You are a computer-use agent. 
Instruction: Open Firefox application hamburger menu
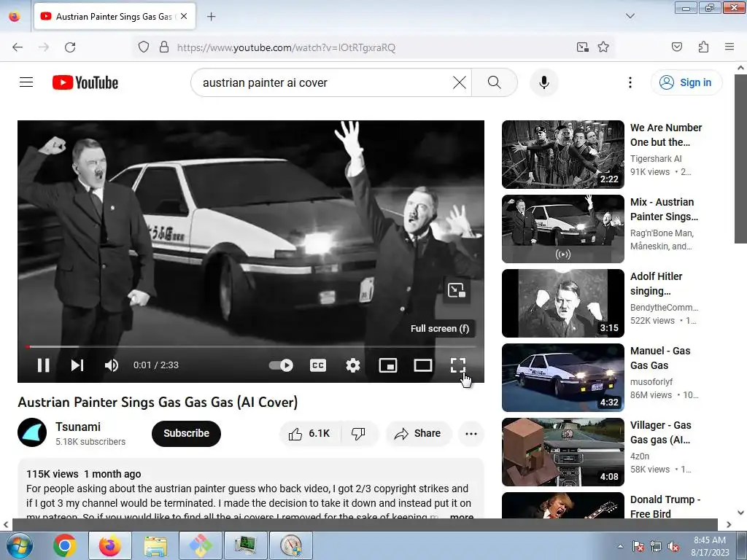(x=729, y=47)
